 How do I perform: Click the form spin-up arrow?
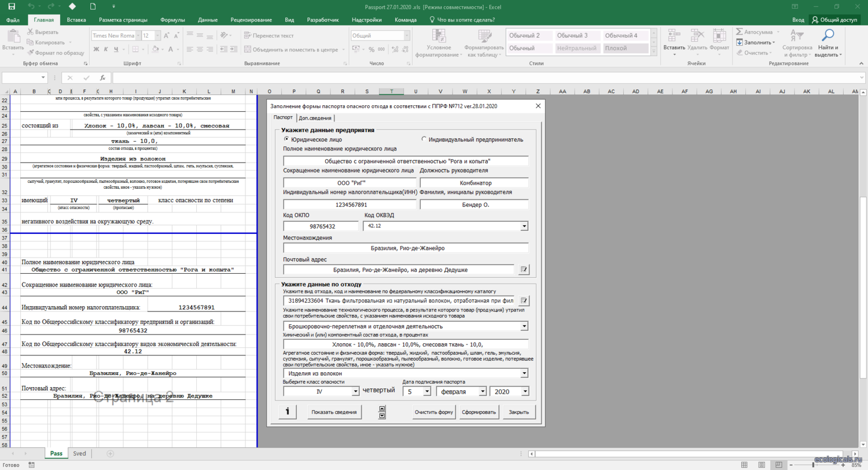(x=381, y=409)
